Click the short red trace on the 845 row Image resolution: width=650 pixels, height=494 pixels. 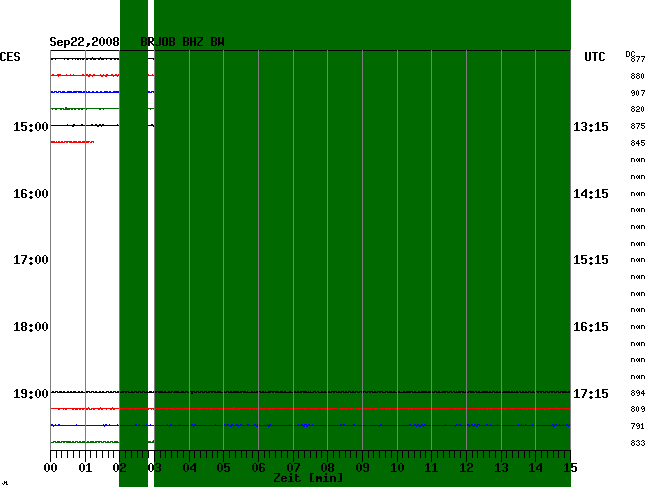72,142
